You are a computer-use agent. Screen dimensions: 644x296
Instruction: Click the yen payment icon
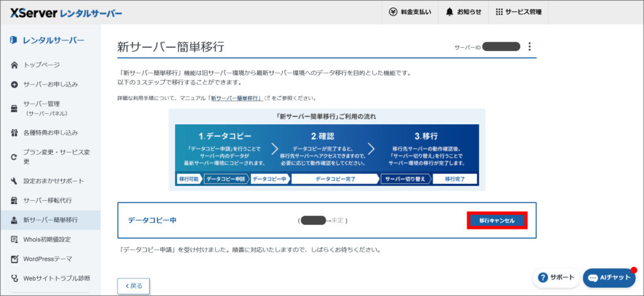tap(393, 12)
